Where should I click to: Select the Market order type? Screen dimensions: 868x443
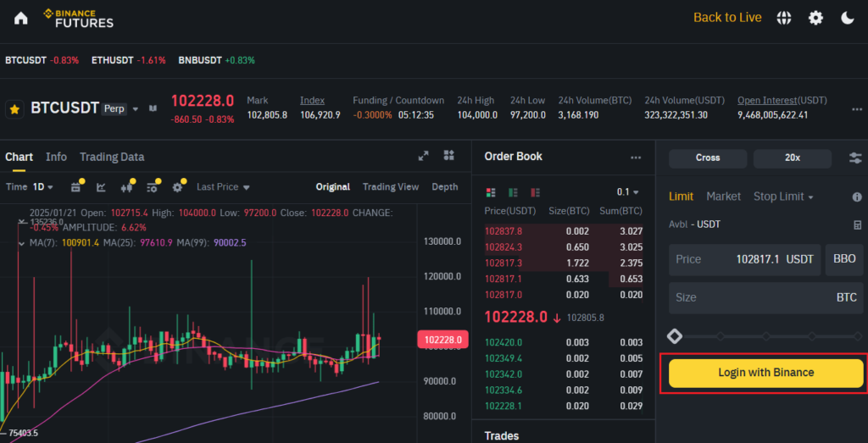pos(724,197)
